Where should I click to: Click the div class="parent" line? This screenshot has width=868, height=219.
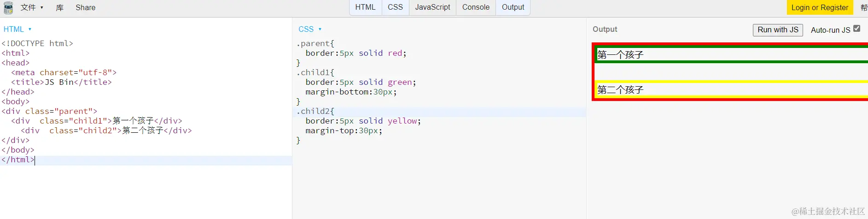coord(49,111)
